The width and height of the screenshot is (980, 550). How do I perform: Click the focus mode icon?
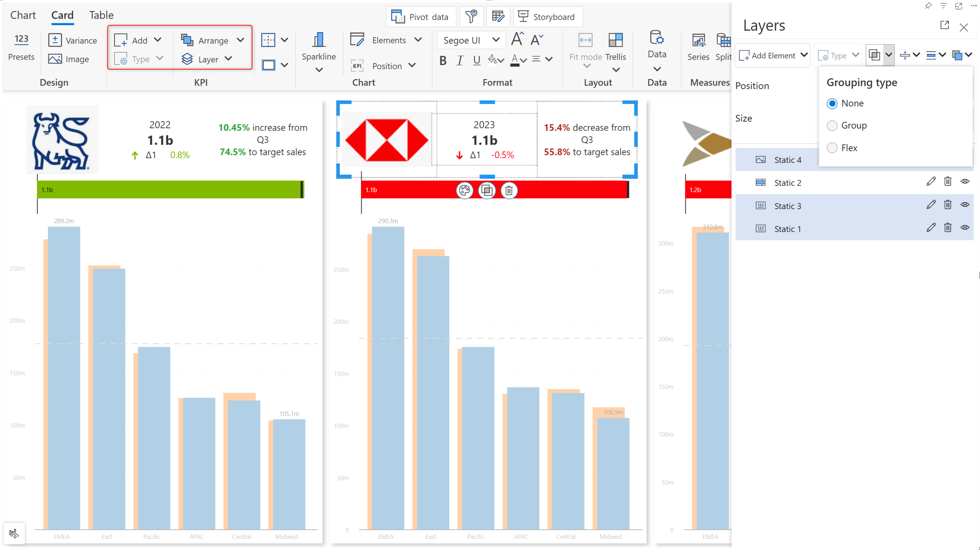[x=959, y=6]
